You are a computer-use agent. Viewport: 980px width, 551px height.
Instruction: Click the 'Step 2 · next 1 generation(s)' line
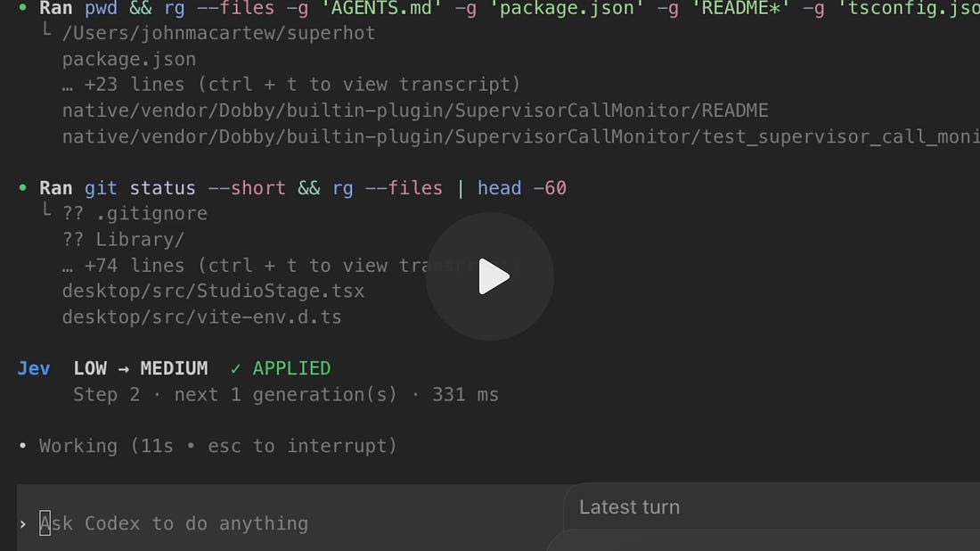point(286,394)
